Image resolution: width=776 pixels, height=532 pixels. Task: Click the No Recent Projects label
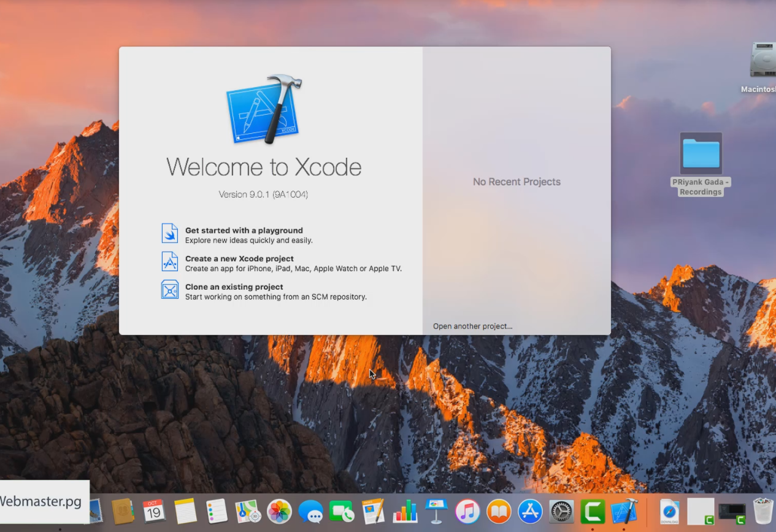coord(517,182)
